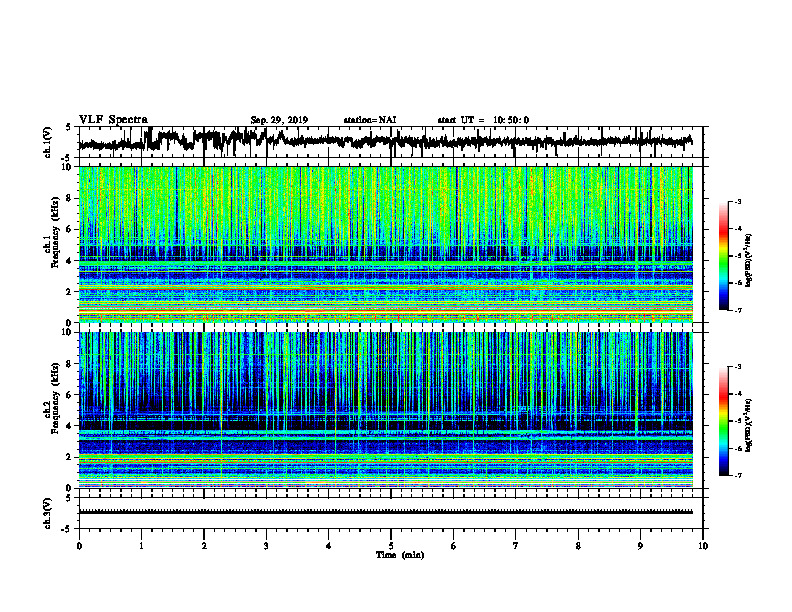Click the "Time (min)" x-axis label
This screenshot has width=792, height=612.
click(400, 555)
